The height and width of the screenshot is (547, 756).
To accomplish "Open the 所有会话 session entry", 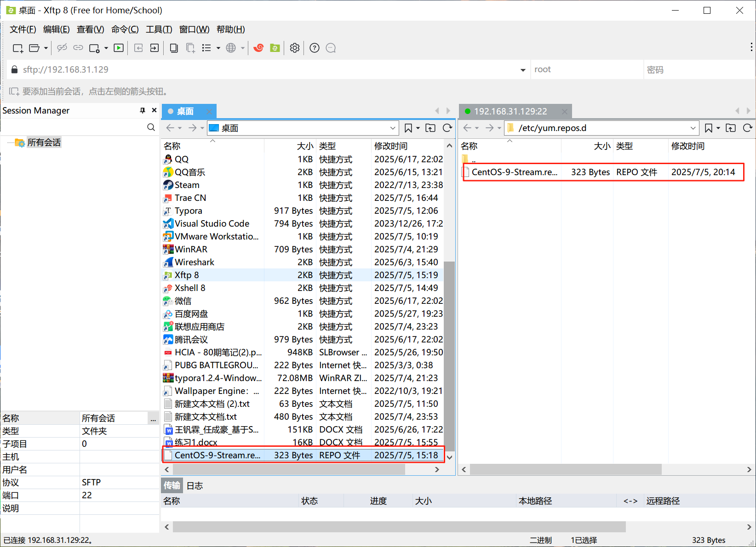I will [44, 142].
